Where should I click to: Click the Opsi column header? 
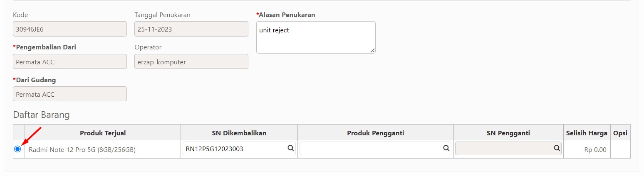pos(620,133)
